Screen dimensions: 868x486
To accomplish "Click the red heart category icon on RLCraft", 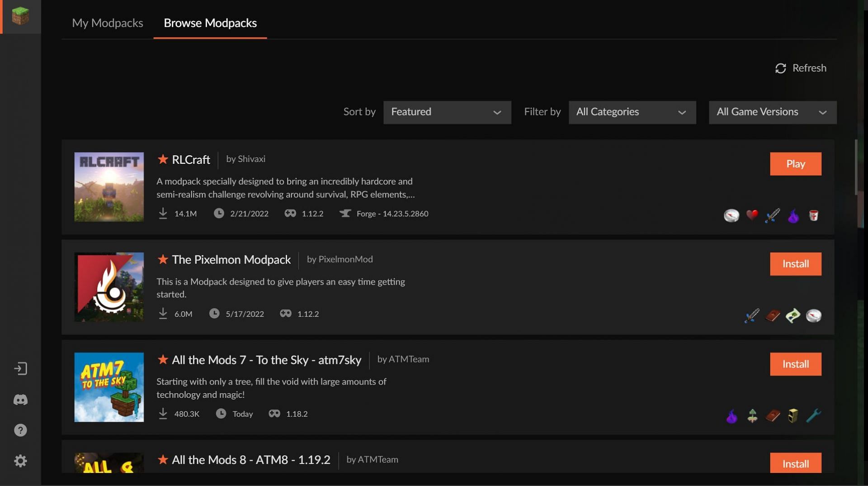I will tap(752, 215).
